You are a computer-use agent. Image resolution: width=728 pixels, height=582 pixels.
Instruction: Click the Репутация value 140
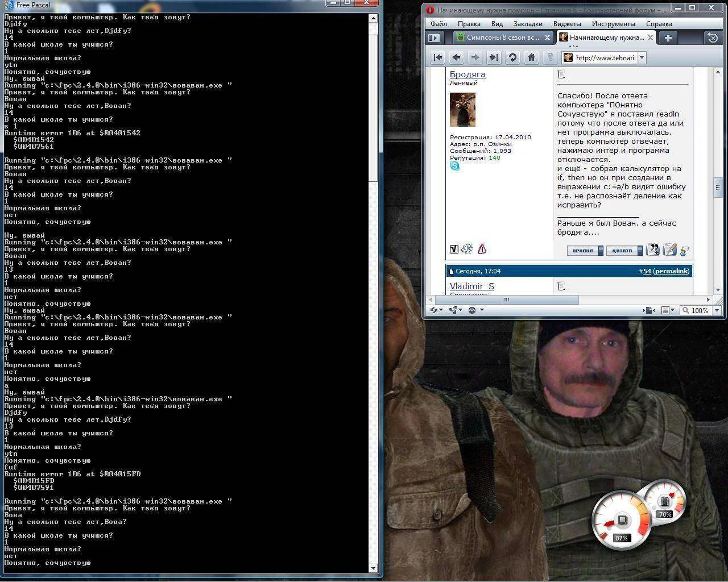[x=494, y=157]
